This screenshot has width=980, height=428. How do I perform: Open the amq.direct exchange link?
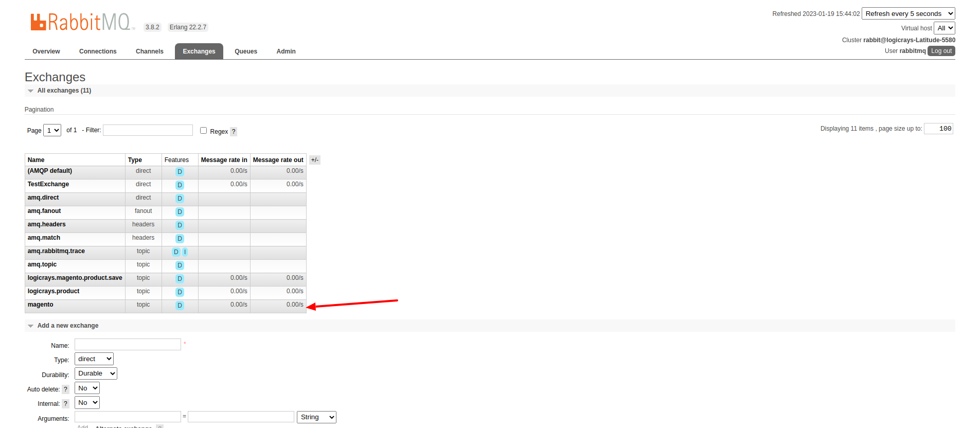(x=43, y=198)
